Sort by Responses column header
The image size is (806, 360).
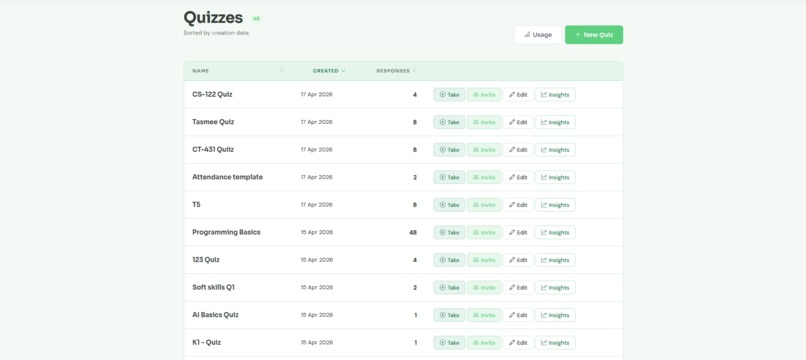click(x=396, y=71)
